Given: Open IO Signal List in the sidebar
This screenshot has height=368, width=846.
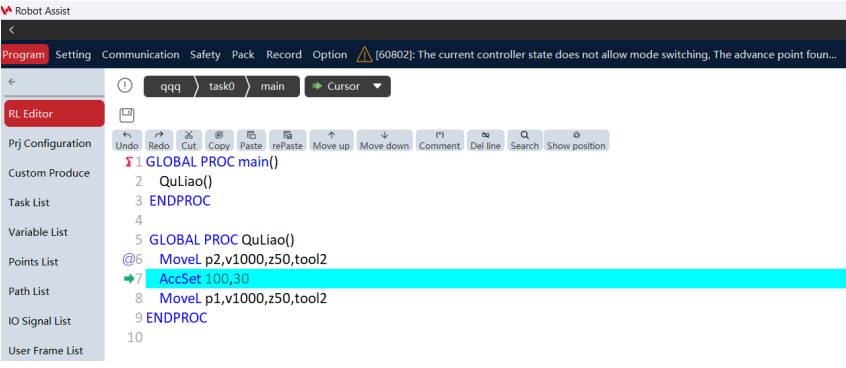Looking at the screenshot, I should [40, 321].
